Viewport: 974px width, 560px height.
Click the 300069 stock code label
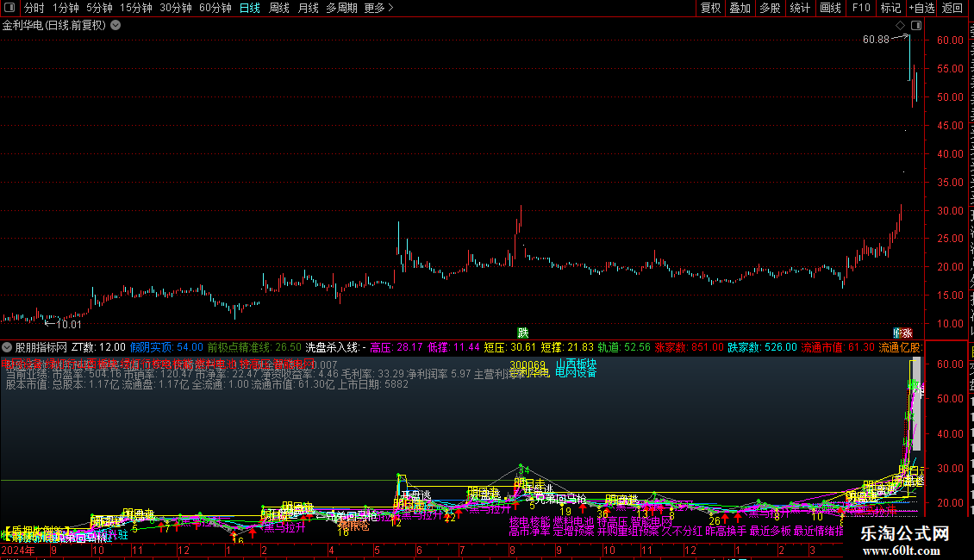528,365
